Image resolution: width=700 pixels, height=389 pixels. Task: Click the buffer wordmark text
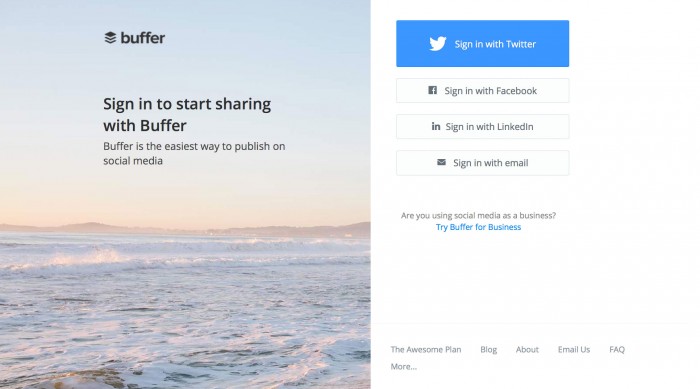pyautogui.click(x=143, y=38)
